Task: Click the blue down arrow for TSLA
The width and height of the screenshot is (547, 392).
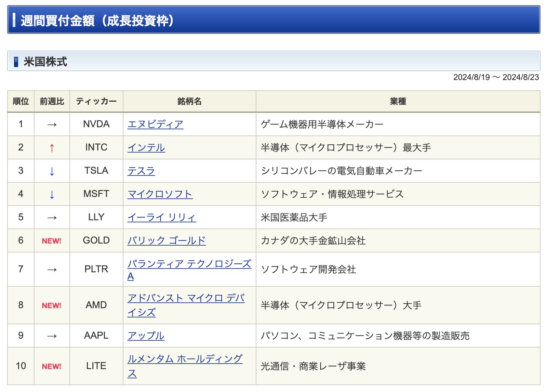Action: [x=52, y=171]
